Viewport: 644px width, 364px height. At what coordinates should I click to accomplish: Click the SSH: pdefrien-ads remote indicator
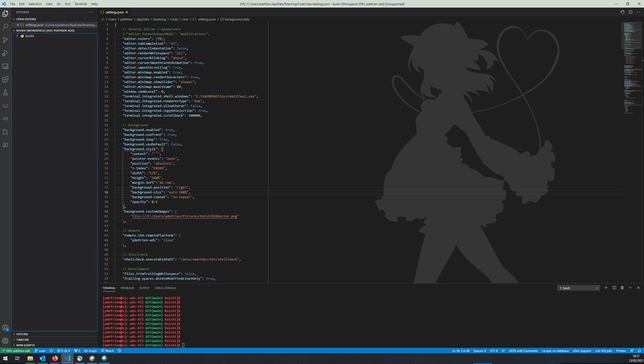[x=16, y=351]
